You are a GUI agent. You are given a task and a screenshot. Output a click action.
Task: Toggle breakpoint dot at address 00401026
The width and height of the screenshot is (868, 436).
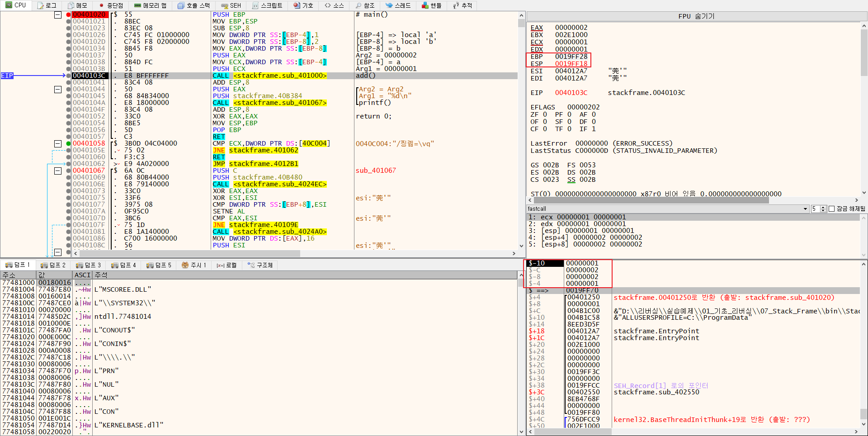coord(68,35)
